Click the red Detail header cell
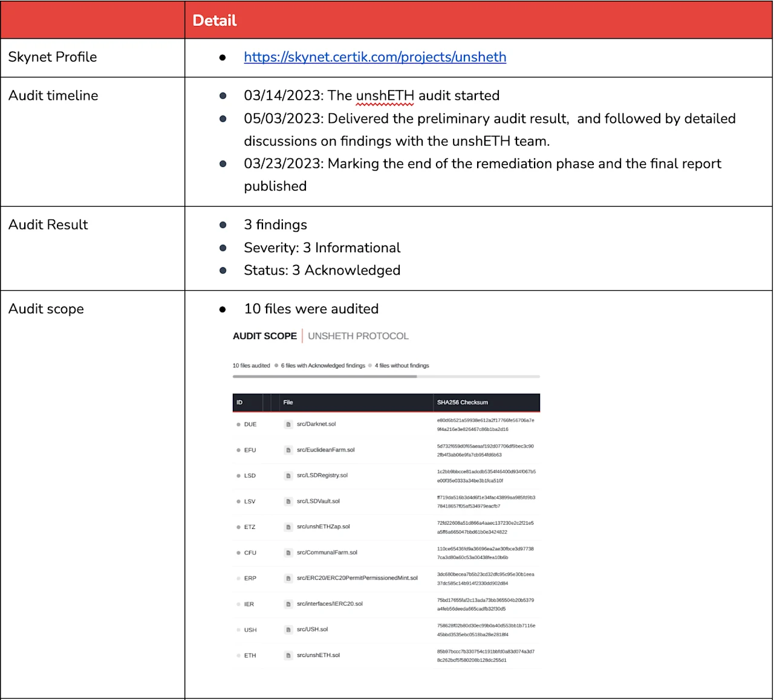Viewport: 774px width, 700px height. (478, 20)
